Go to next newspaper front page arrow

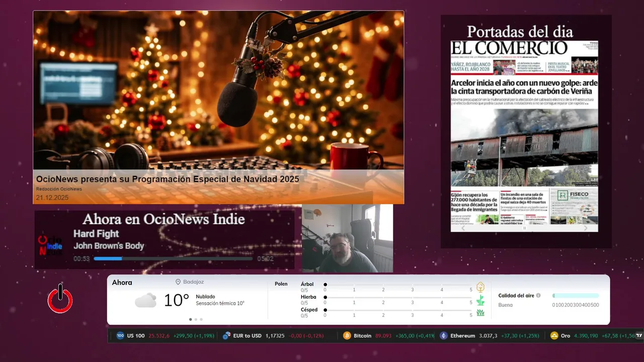tap(586, 228)
